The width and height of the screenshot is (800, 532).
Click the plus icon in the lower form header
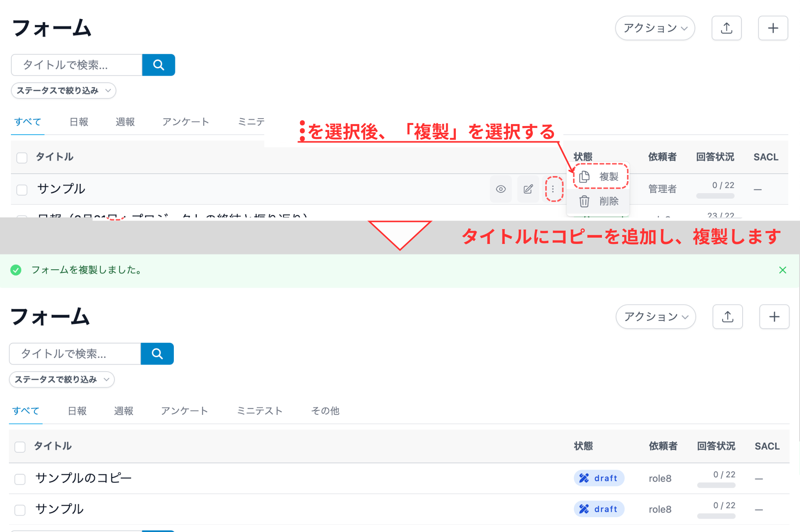click(774, 317)
